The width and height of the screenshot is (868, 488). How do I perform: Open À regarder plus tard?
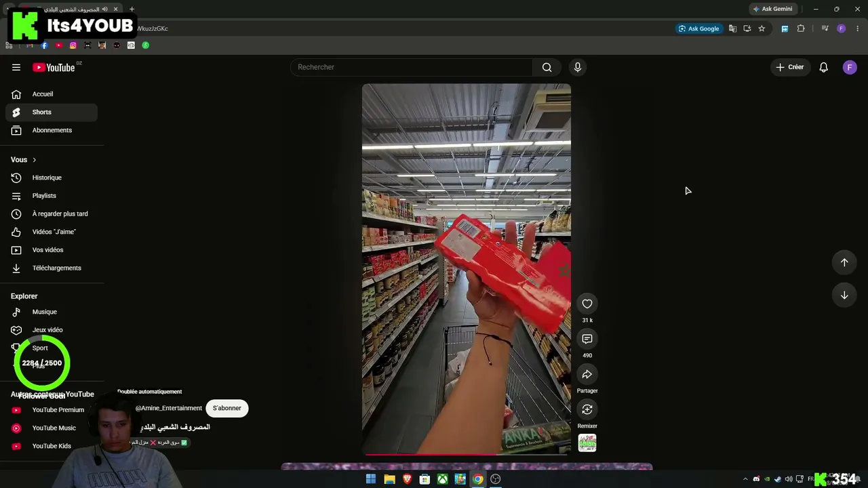click(52, 213)
